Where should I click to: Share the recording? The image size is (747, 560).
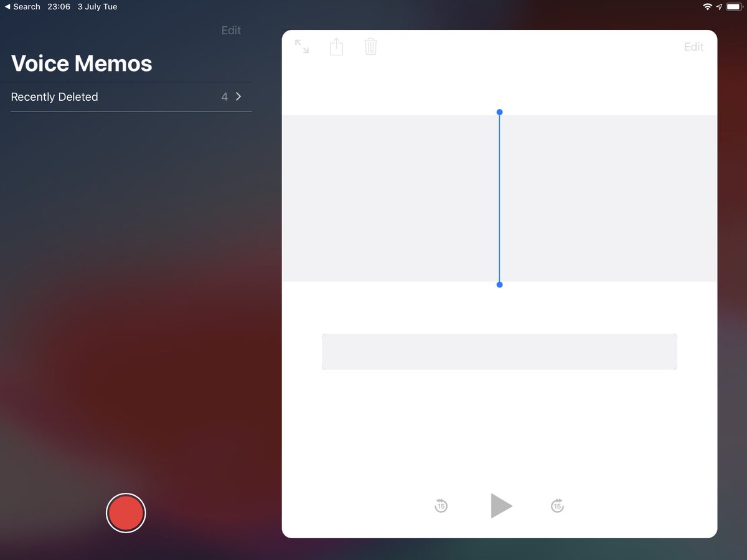[x=336, y=46]
